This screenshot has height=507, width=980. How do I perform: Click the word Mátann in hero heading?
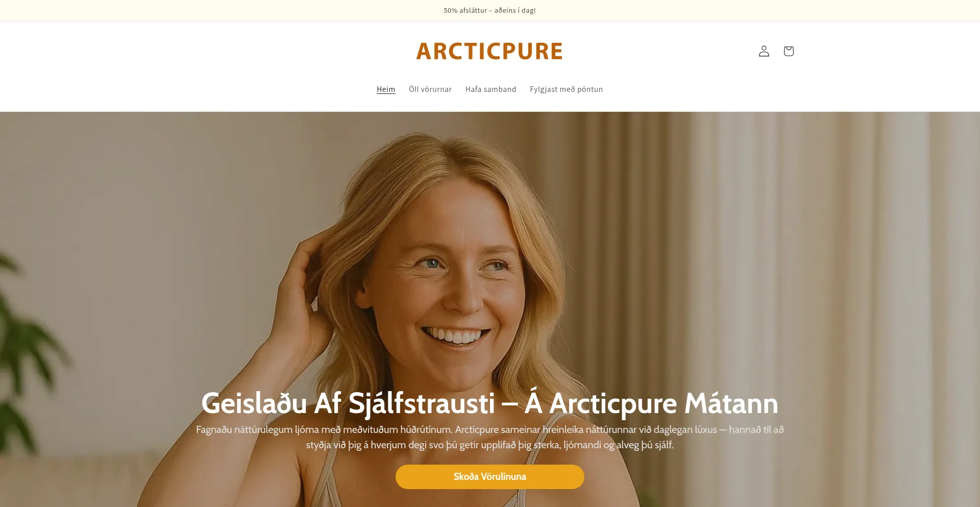(731, 403)
